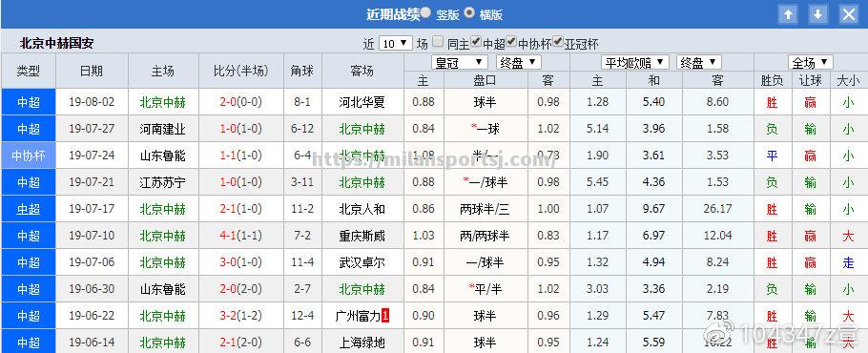
Task: Click corner count 11-2
Action: coord(302,209)
